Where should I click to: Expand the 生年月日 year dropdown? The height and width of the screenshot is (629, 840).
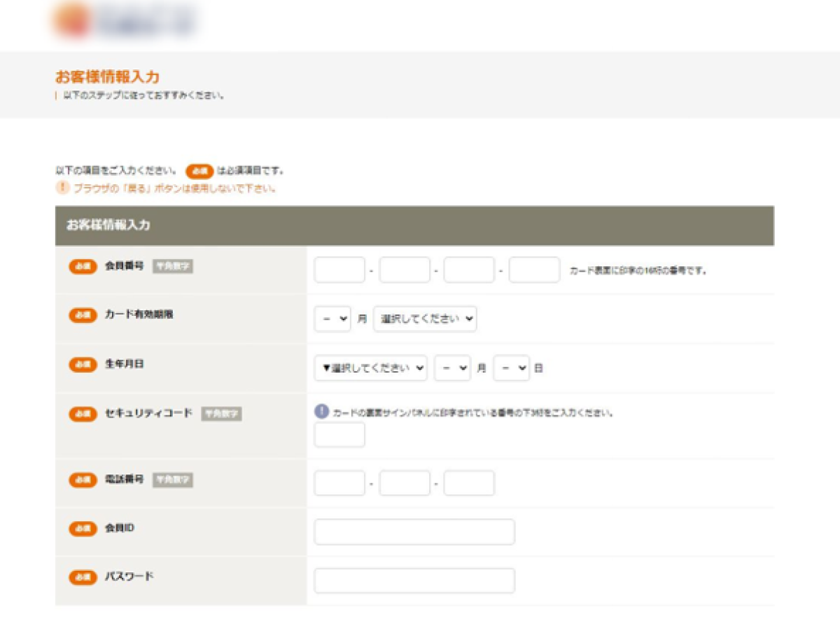[370, 368]
